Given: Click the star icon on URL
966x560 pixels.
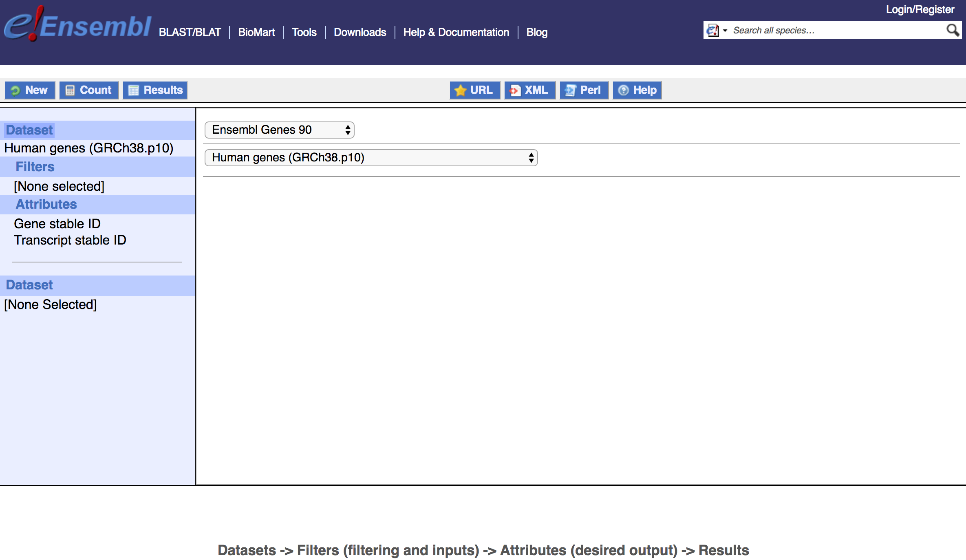Looking at the screenshot, I should pyautogui.click(x=461, y=90).
